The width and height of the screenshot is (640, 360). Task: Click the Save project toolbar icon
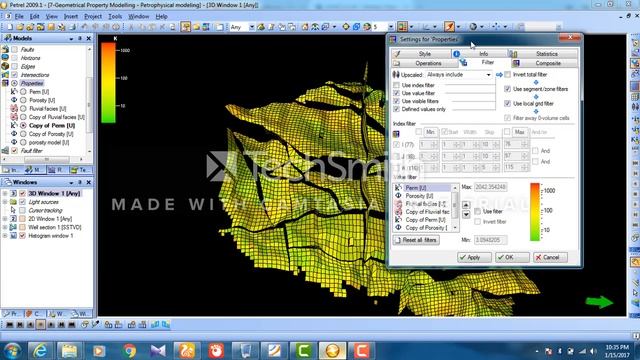[x=51, y=27]
